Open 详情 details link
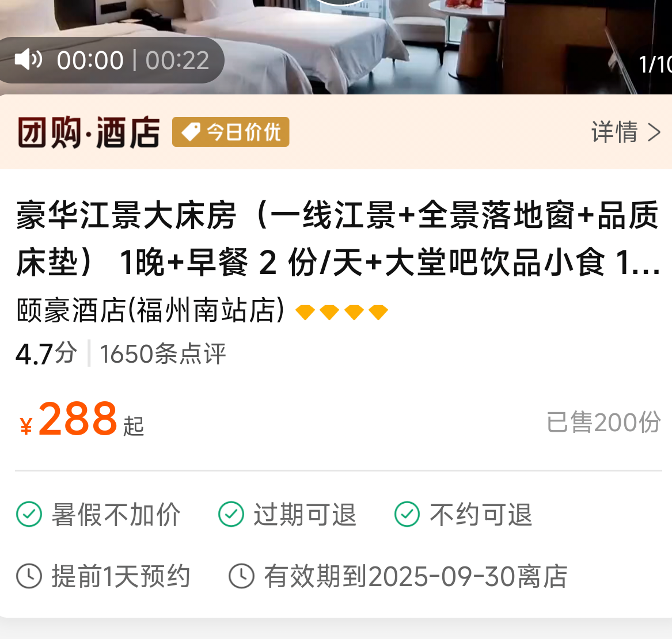Screen dimensions: 672x639 (614, 132)
